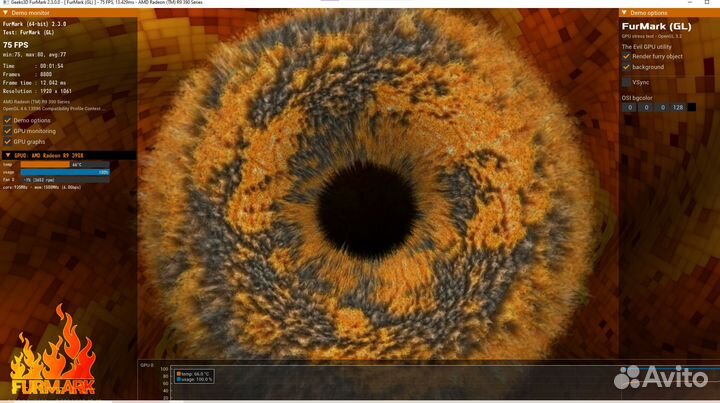Disable the GPU graphs checkbox

7,142
